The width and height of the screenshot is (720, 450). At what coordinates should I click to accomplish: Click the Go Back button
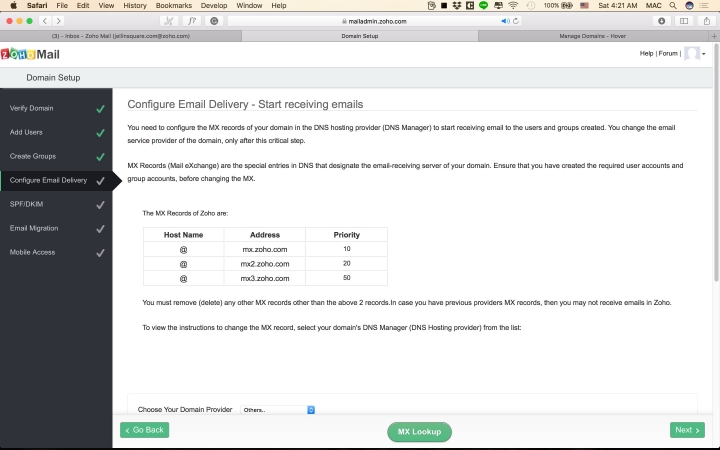145,430
